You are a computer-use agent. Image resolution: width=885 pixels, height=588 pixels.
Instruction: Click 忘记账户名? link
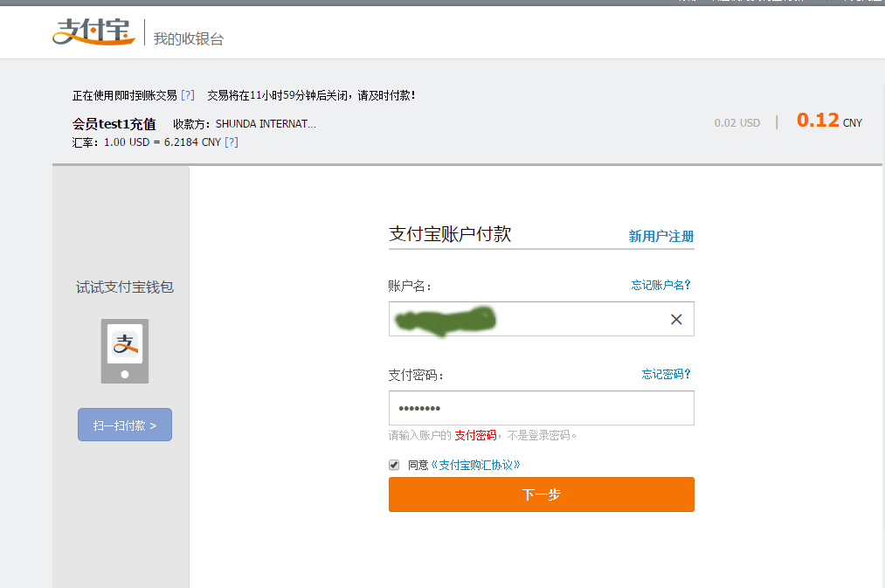(660, 285)
